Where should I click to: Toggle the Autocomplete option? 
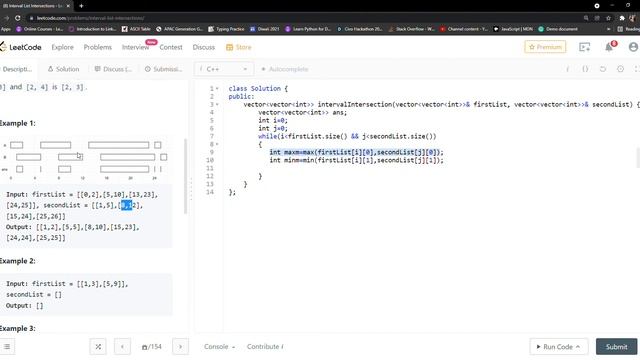285,69
